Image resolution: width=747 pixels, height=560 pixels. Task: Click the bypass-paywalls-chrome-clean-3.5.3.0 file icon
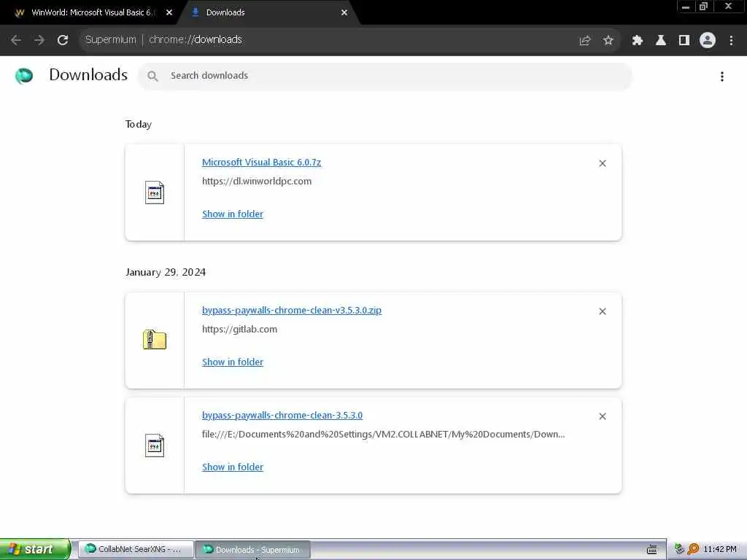[x=155, y=446]
